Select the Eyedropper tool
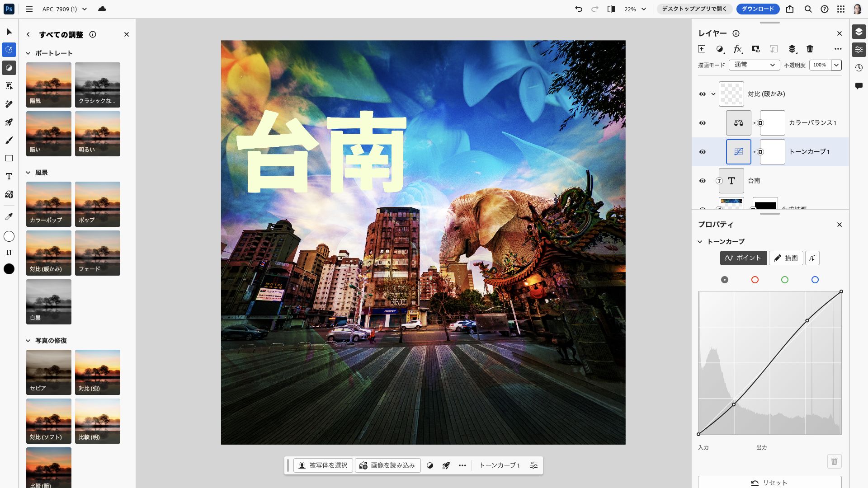868x488 pixels. click(9, 216)
